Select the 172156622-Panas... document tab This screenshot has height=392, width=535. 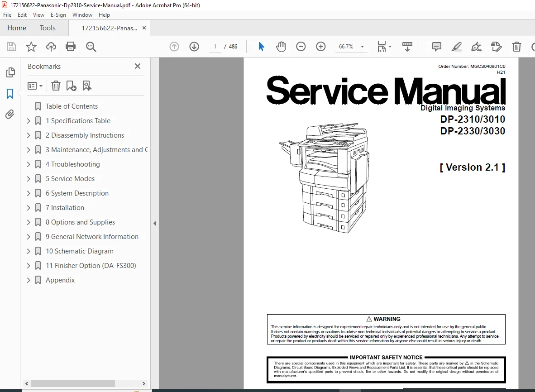click(109, 29)
